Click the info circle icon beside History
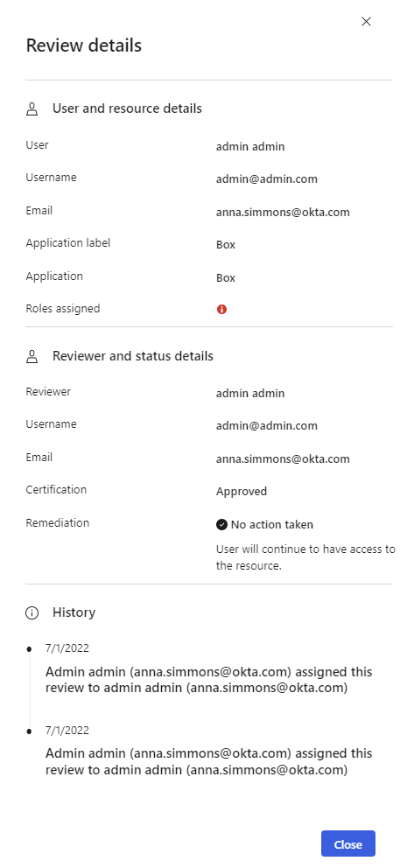400x868 pixels. pos(32,612)
